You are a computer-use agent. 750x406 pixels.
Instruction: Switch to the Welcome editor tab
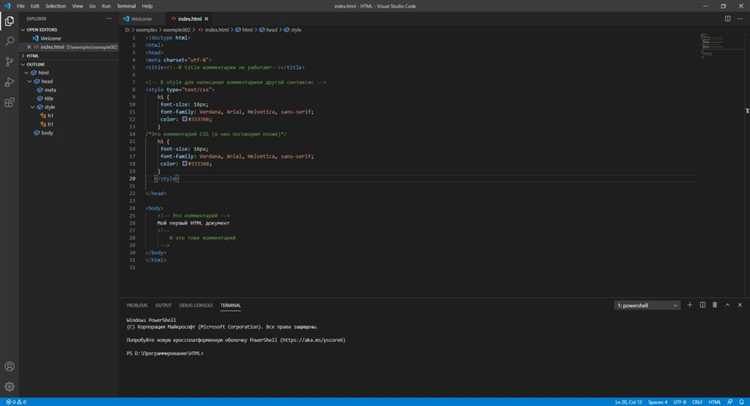[141, 19]
